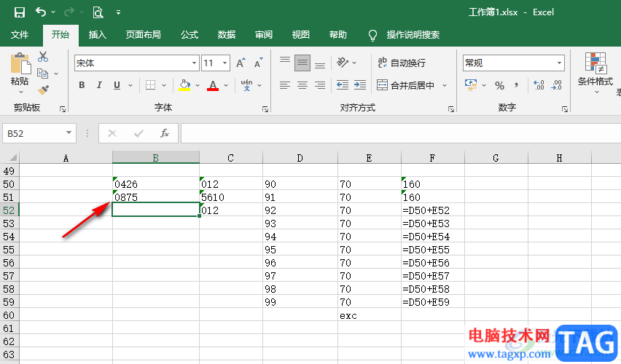The width and height of the screenshot is (621, 364).
Task: Open the 数字 dialog launcher
Action: point(565,108)
